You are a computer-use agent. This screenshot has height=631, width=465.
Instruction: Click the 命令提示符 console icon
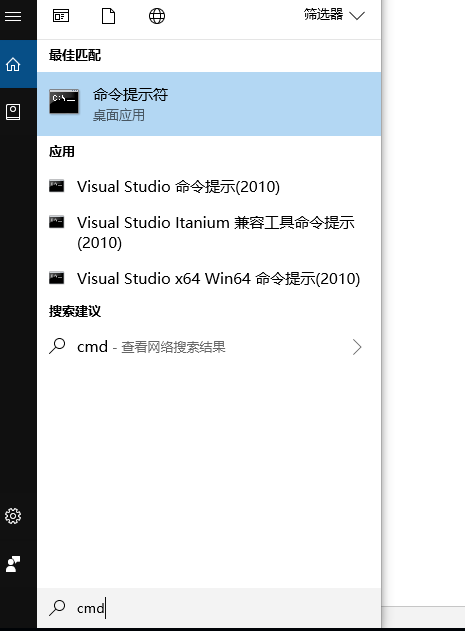(x=64, y=101)
